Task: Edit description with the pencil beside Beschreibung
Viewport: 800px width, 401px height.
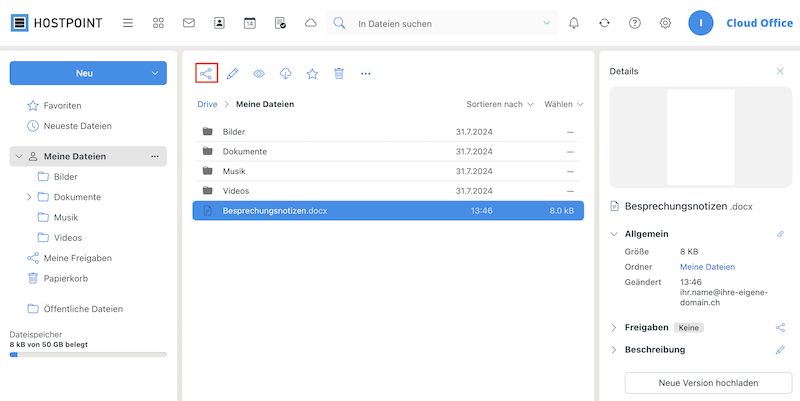Action: pyautogui.click(x=780, y=350)
